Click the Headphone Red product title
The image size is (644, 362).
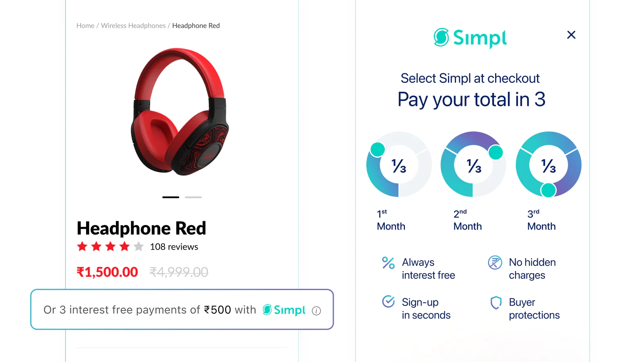141,228
